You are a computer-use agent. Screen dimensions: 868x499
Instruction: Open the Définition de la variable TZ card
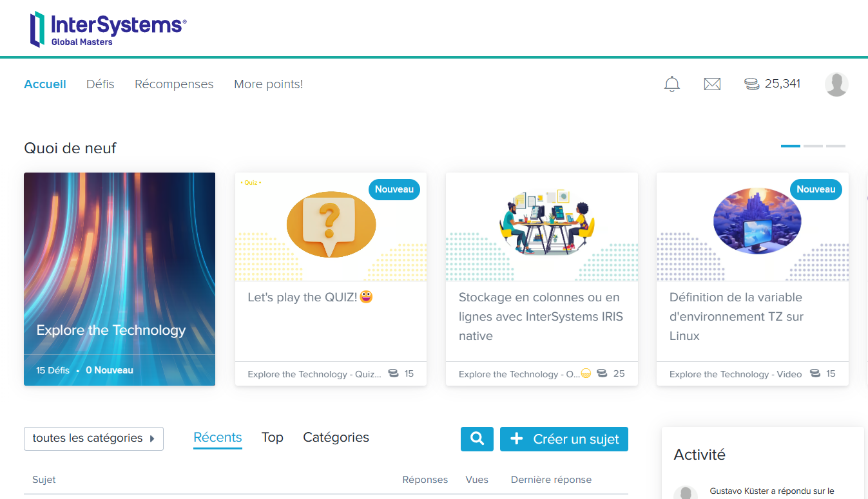[x=752, y=279]
